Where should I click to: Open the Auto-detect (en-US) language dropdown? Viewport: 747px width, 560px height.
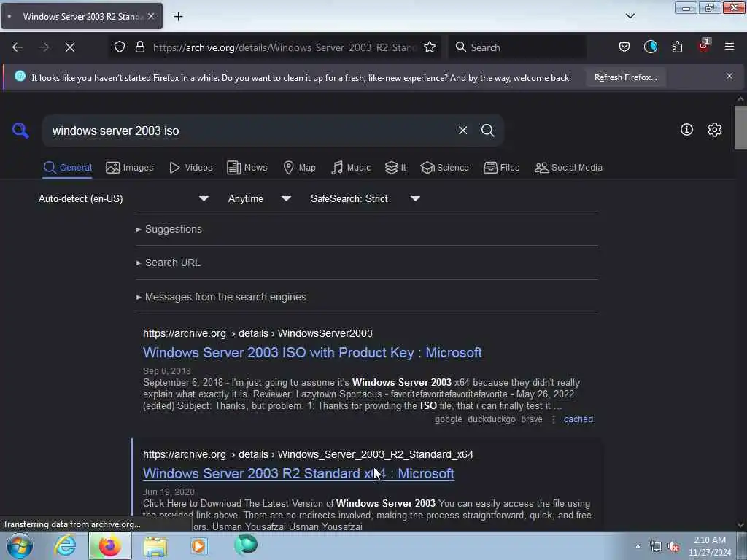point(123,198)
